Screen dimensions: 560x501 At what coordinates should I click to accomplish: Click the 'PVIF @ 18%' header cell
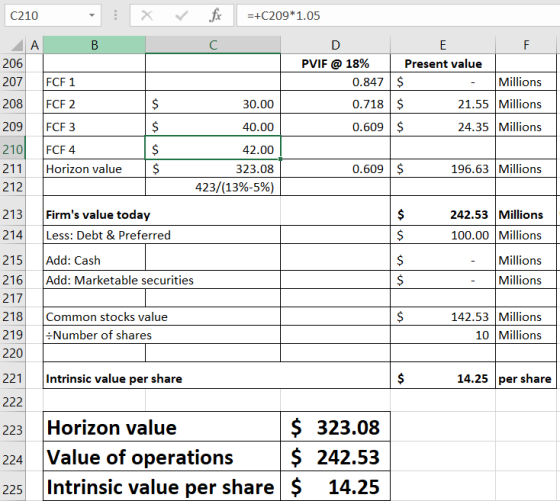(335, 64)
